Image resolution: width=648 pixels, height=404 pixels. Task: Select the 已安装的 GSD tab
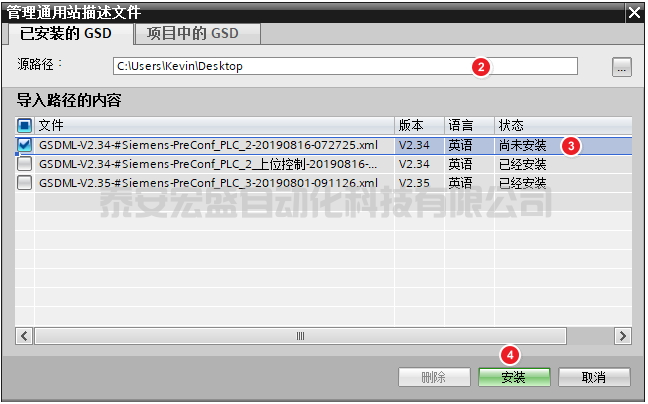pyautogui.click(x=68, y=33)
